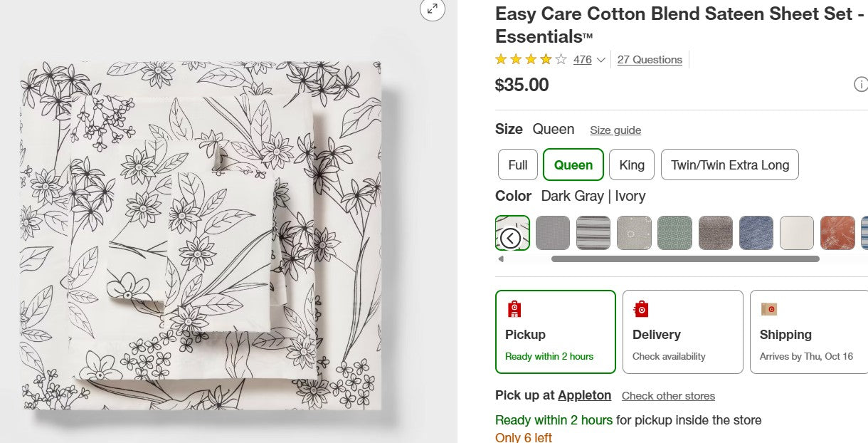Select the King size option
868x443 pixels.
(631, 165)
